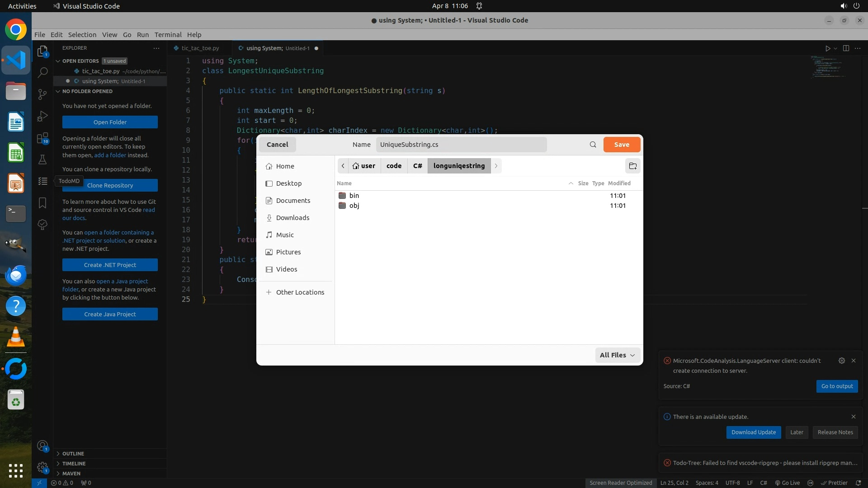Click the Run code play icon
The width and height of the screenshot is (868, 488).
(827, 48)
